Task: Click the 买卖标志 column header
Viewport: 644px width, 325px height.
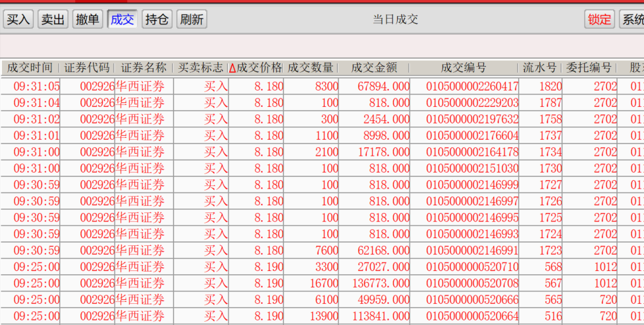Action: click(201, 68)
